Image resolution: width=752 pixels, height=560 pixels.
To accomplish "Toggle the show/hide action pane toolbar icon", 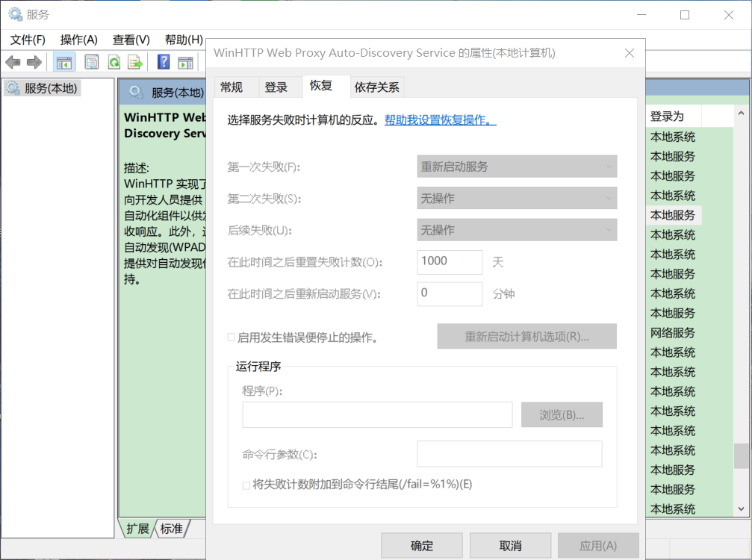I will [x=185, y=62].
